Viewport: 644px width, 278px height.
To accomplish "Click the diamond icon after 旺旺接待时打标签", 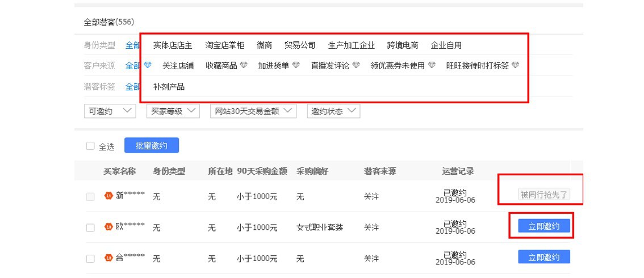I will pyautogui.click(x=516, y=65).
